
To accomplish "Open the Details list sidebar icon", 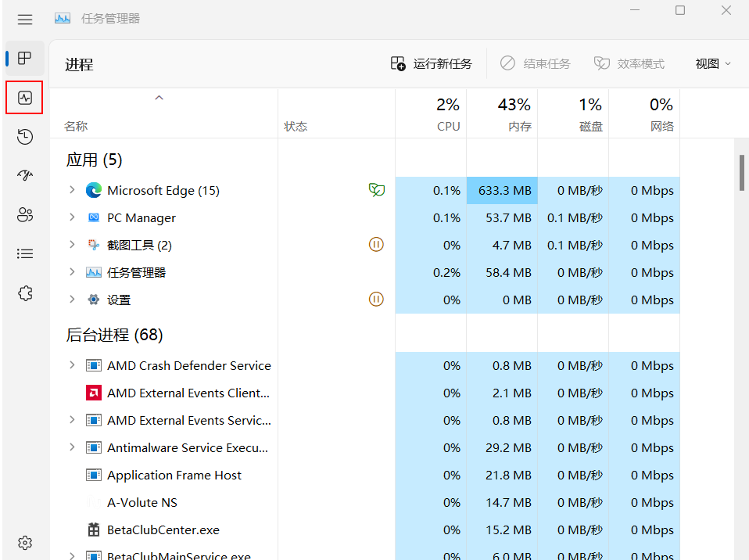I will pos(25,253).
